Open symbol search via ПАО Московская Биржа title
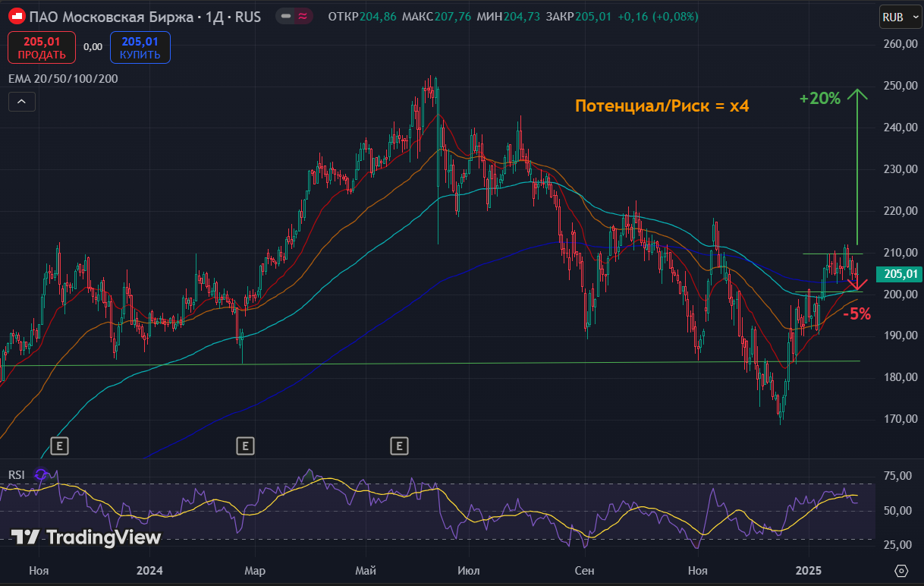 coord(145,16)
